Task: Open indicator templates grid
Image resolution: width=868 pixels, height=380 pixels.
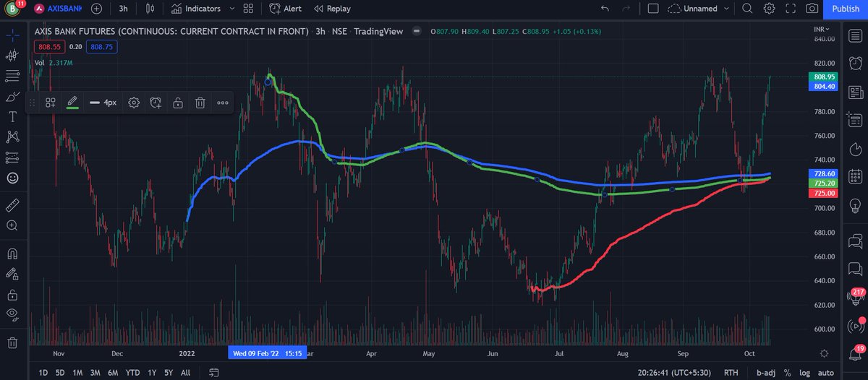Action: pos(249,9)
